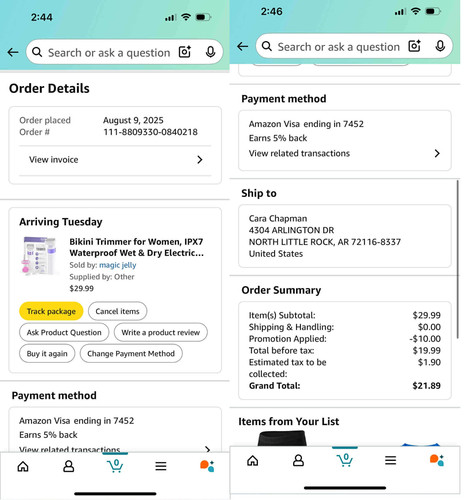Viewport: 465px width, 500px height.
Task: Go to Home in left bottom navigation
Action: [x=23, y=466]
